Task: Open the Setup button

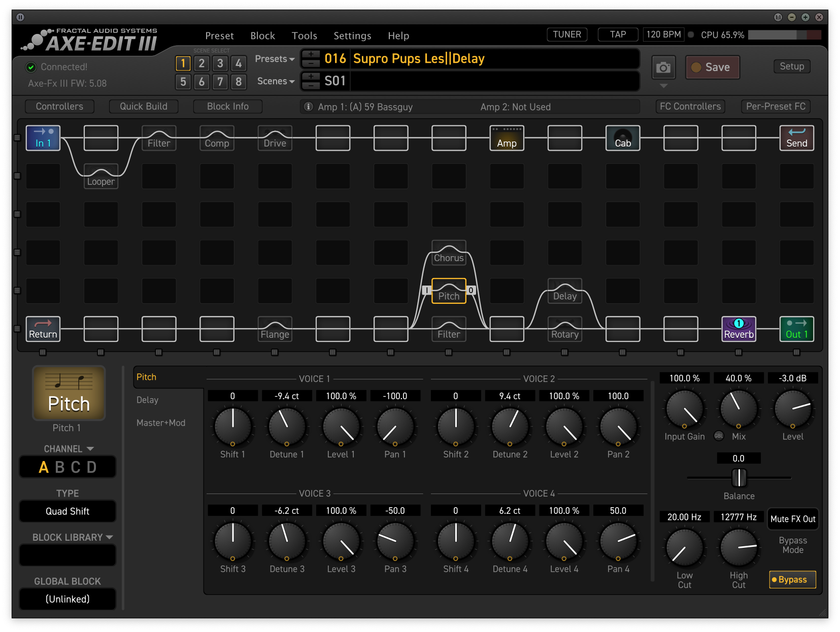Action: (792, 66)
